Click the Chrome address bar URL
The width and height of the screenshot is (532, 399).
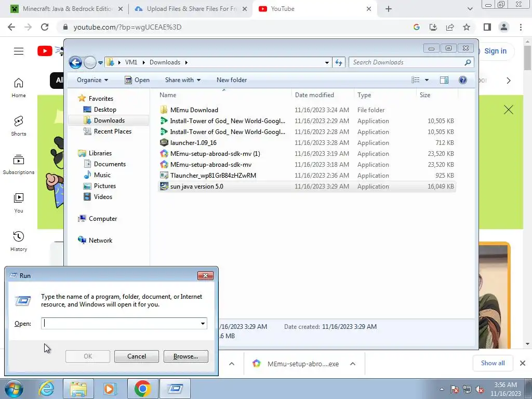127,27
